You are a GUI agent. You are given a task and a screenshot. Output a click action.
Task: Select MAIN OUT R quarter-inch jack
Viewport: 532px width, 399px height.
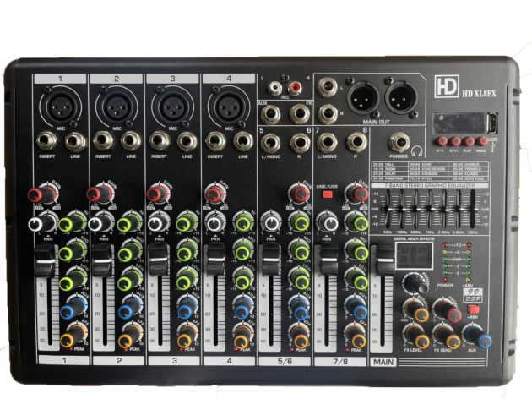[x=327, y=114]
